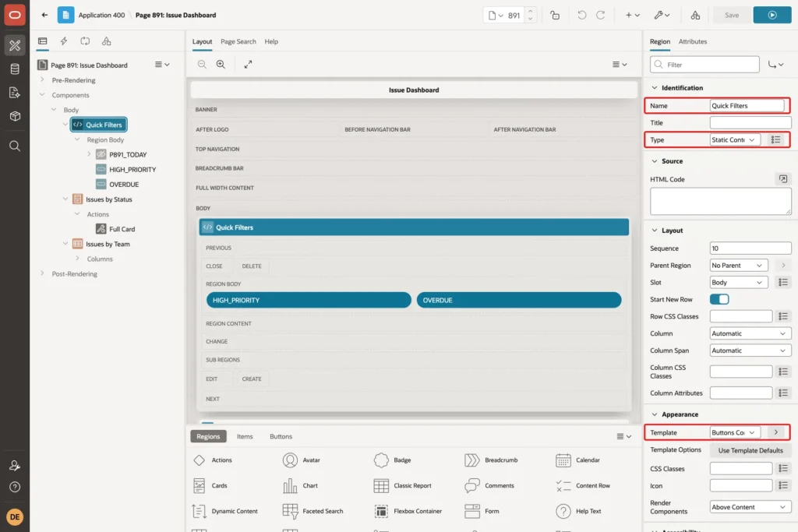Open the help question mark icon
Viewport: 798px width, 532px height.
15,487
